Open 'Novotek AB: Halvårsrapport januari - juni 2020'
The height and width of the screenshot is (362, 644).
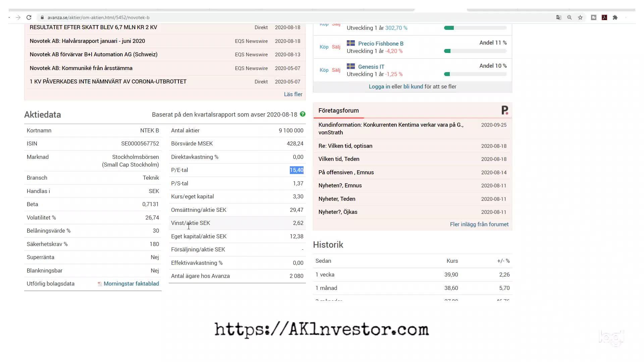click(x=87, y=41)
